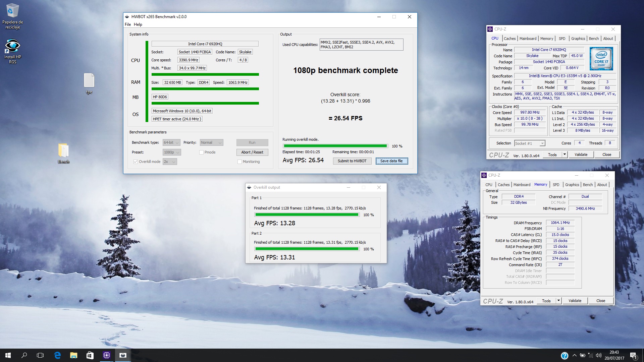
Task: Open the taskbar search magnifier
Action: [24, 355]
